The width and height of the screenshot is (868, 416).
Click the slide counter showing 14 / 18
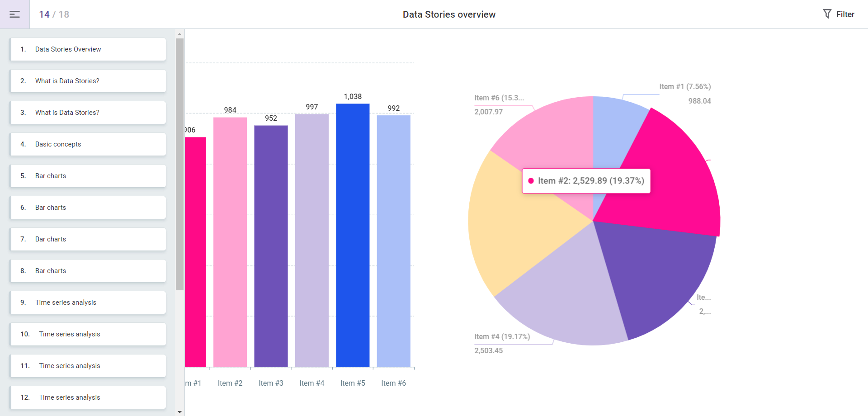54,14
